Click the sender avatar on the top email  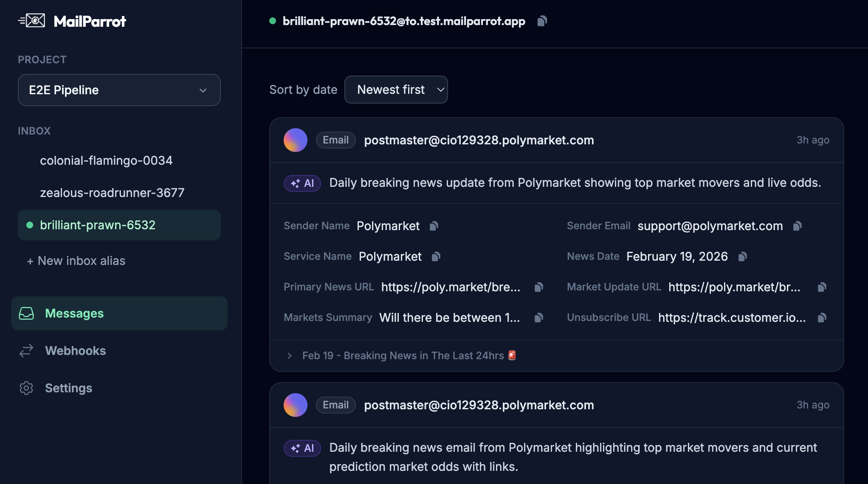tap(295, 140)
